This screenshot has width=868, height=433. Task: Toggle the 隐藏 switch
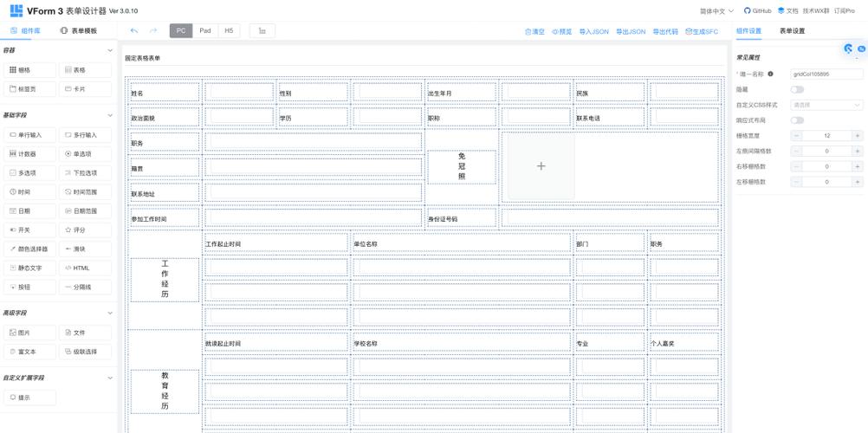(x=797, y=89)
